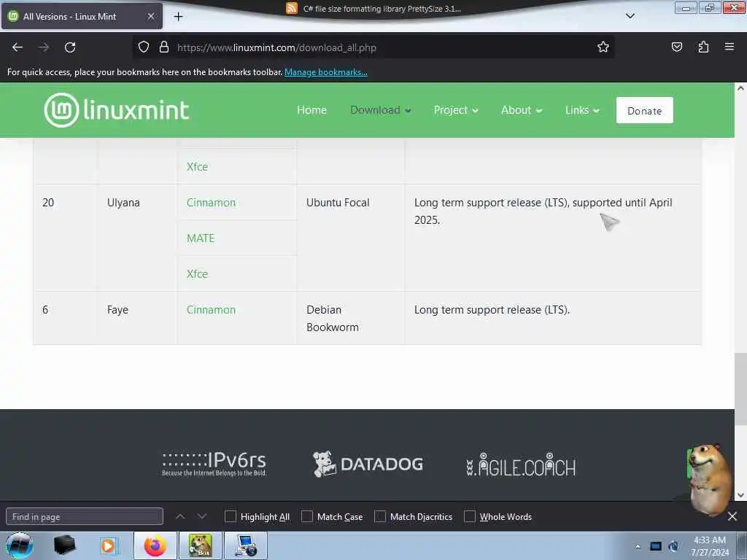Visit the Datadog sponsor logo
Image resolution: width=747 pixels, height=560 pixels.
(368, 464)
